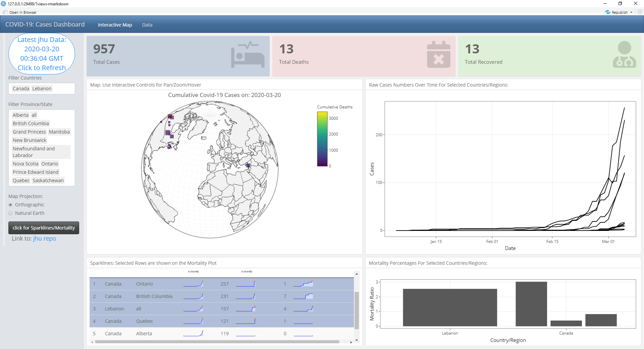Click the Lebanon deaths sparkline chart
This screenshot has width=644, height=349.
tap(246, 309)
